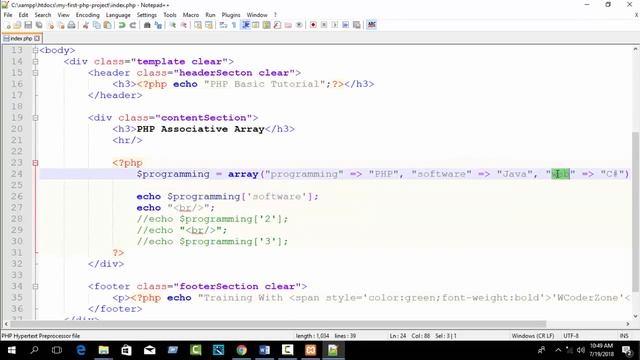The width and height of the screenshot is (640, 360).
Task: Zoom in using the Zoom In icon
Action: pyautogui.click(x=173, y=25)
